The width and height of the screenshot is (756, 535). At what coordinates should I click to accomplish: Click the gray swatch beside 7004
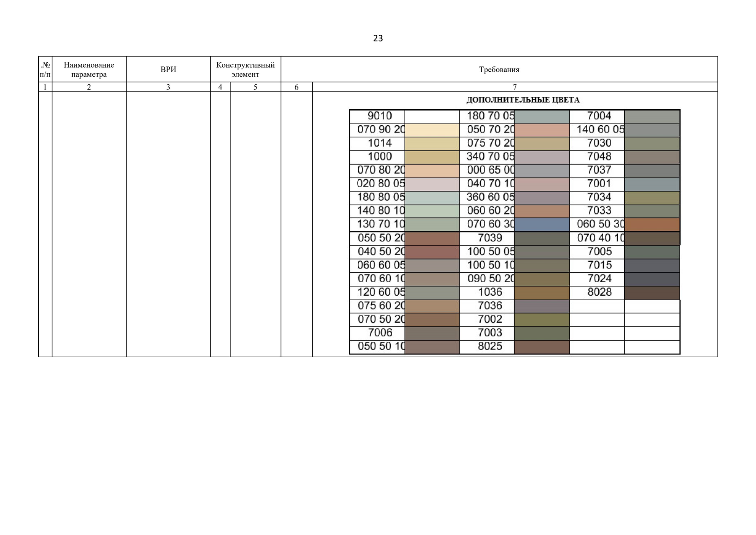652,116
